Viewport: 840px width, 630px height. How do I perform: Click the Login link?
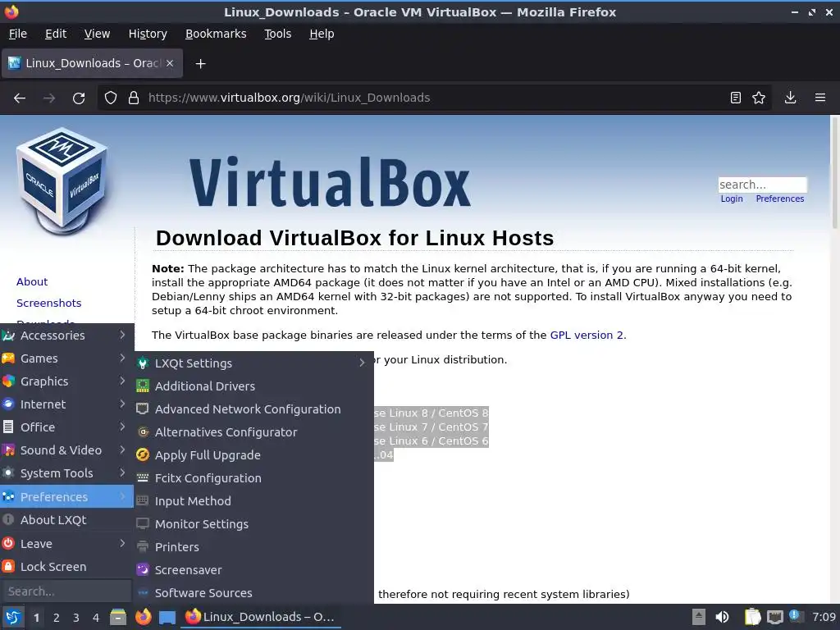pyautogui.click(x=731, y=199)
